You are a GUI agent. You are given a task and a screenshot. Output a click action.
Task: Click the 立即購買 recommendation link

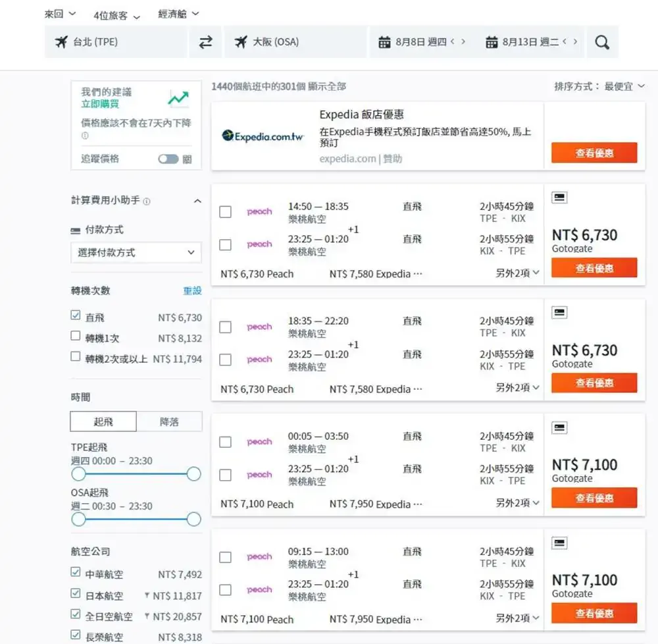tap(100, 103)
